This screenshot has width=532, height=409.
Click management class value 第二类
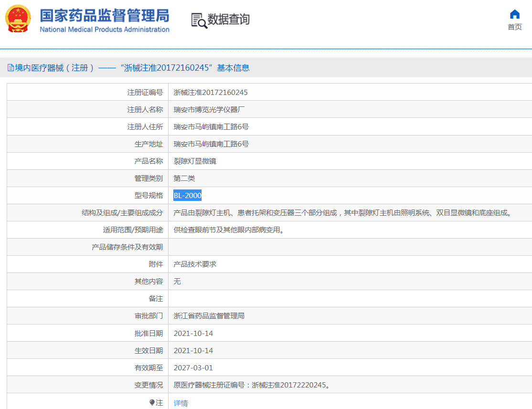coord(184,178)
